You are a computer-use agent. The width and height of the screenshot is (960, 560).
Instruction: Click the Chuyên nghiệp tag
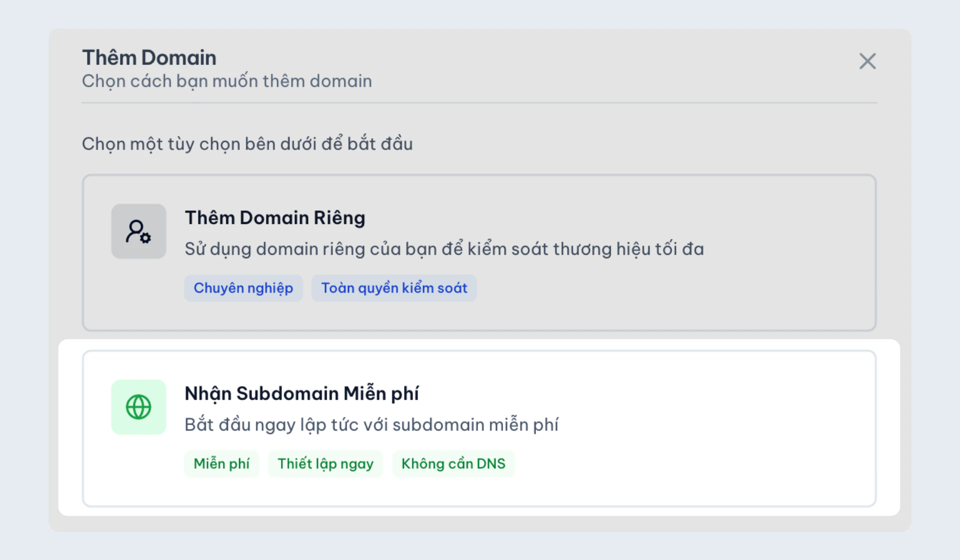point(243,288)
